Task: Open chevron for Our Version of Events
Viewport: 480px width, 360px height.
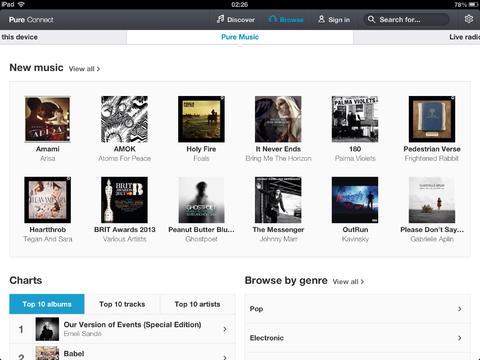Action: pos(225,329)
